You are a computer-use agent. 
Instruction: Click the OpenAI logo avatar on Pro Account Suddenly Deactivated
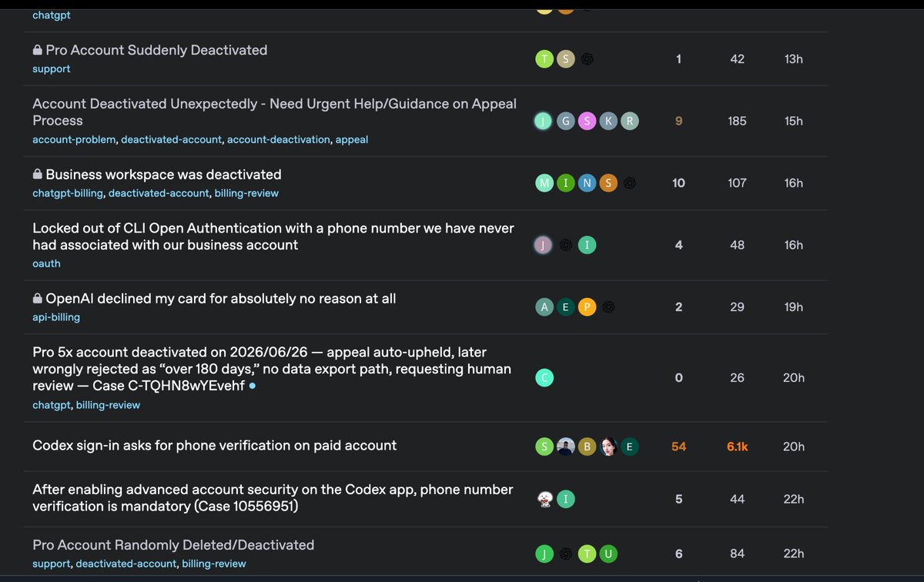(587, 59)
